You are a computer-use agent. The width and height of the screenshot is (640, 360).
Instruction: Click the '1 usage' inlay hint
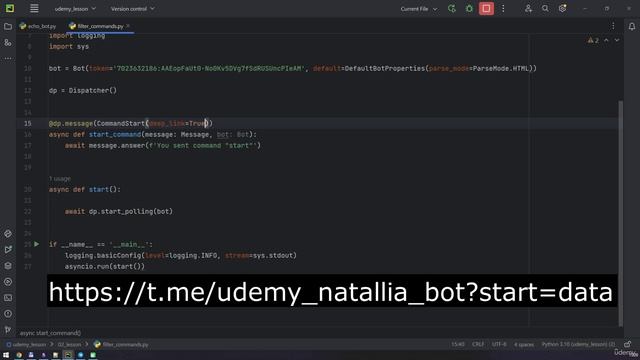(60, 179)
